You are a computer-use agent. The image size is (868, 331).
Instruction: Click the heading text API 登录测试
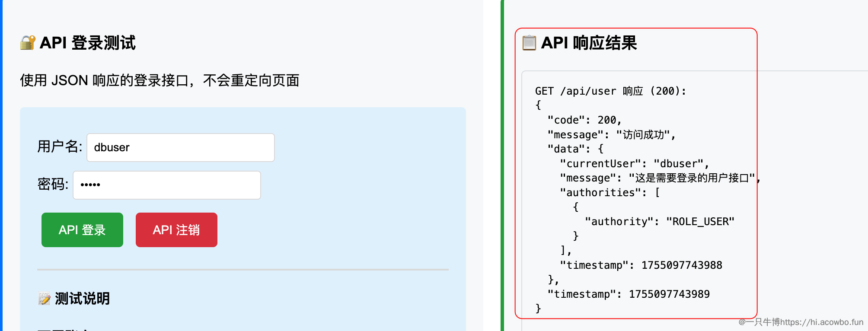click(88, 43)
